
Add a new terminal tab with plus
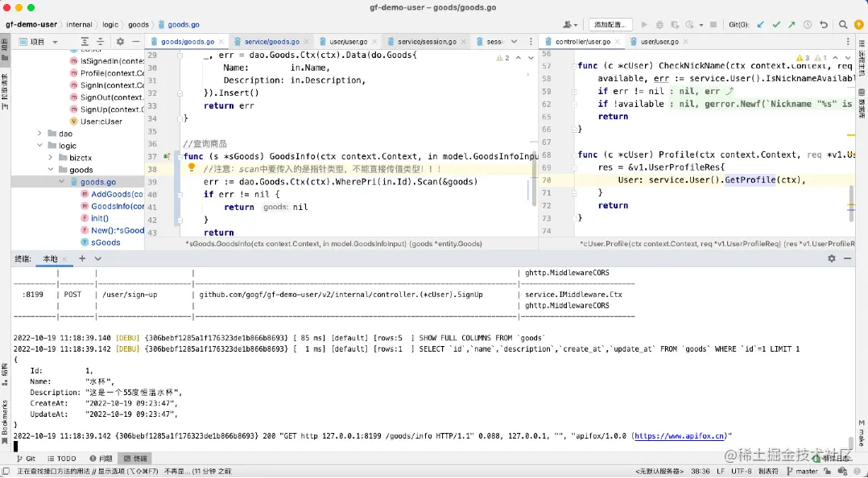(82, 258)
